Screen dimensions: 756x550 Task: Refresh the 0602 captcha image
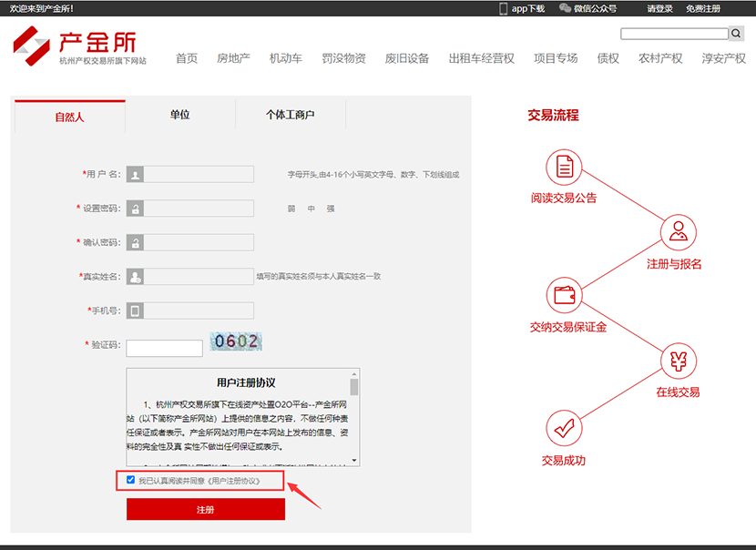(236, 341)
